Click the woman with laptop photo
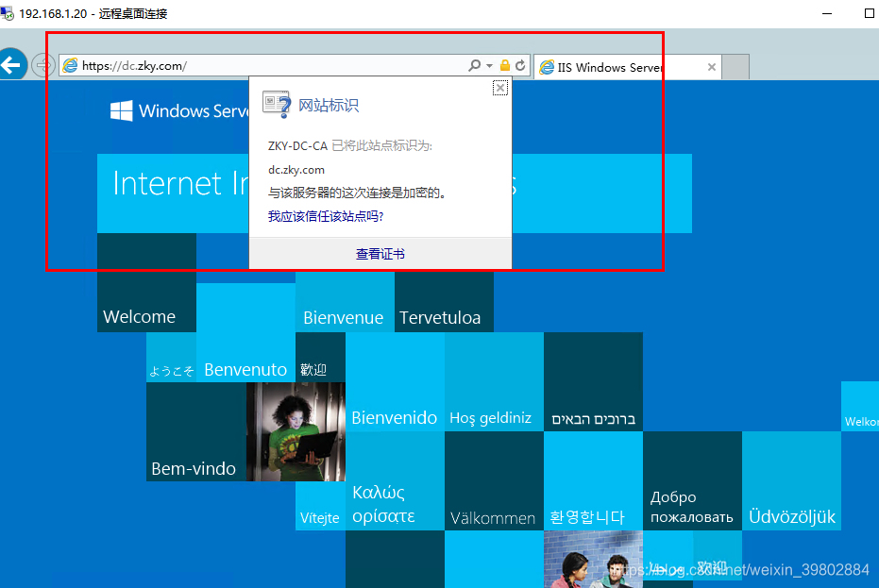Viewport: 879px width, 588px height. coord(296,431)
